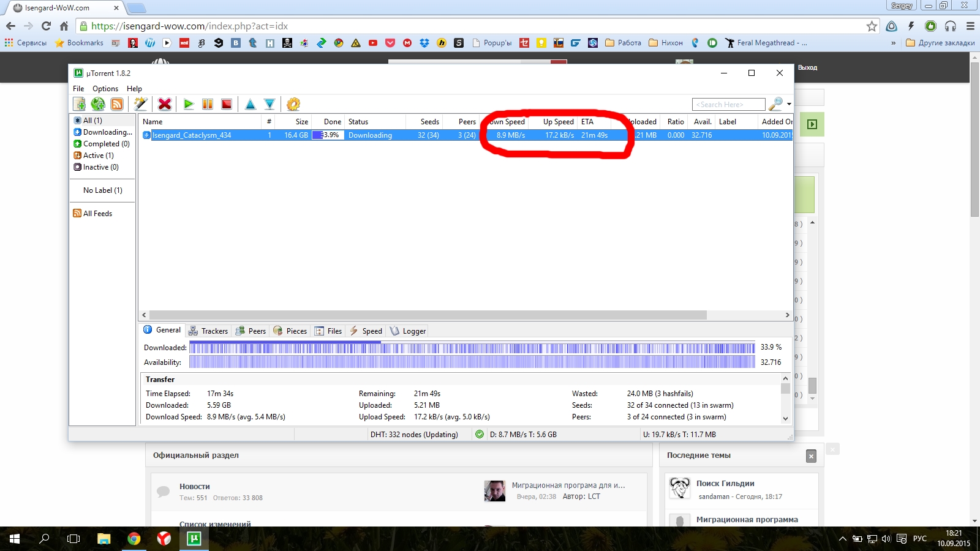Select the Active (1) category
980x551 pixels.
point(94,156)
